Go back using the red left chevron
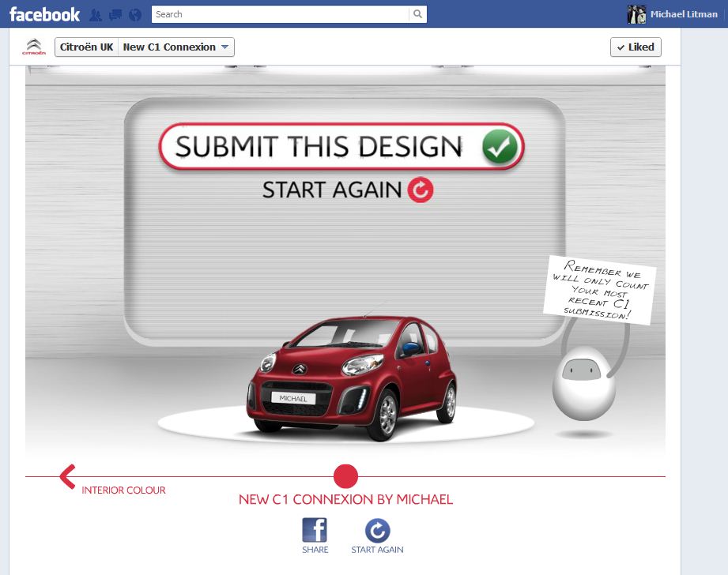Image resolution: width=728 pixels, height=575 pixels. tap(68, 476)
